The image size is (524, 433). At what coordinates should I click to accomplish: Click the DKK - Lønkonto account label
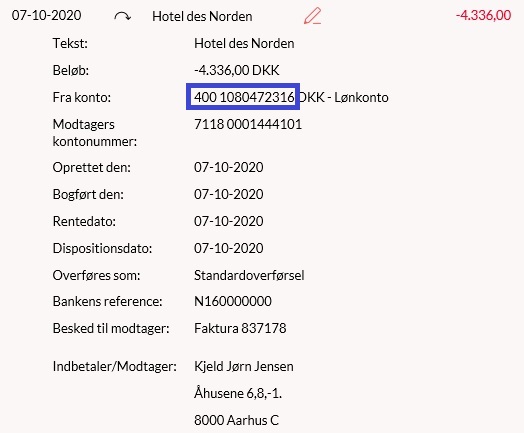coord(344,97)
